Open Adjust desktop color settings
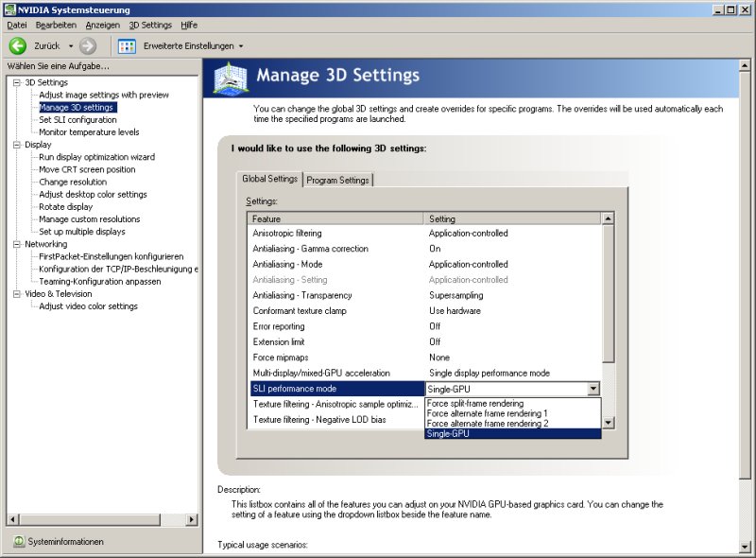The image size is (756, 558). [93, 195]
